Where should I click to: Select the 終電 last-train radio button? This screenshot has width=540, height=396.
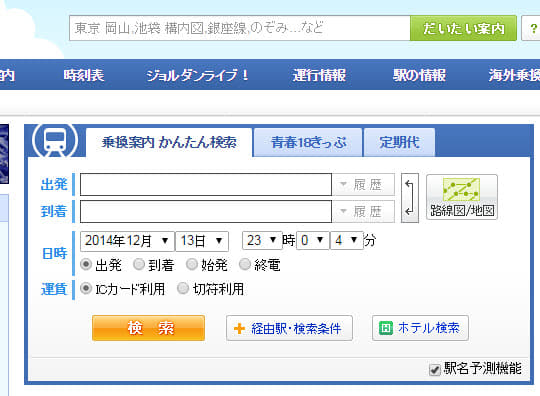[245, 264]
